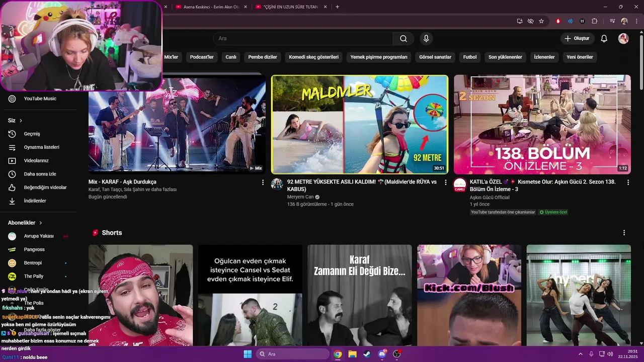Viewport: 644px width, 362px height.
Task: Open the red hand adblock extension
Action: (x=558, y=21)
